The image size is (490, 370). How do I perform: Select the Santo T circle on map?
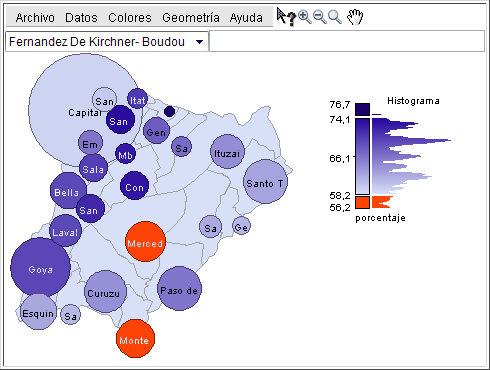265,182
